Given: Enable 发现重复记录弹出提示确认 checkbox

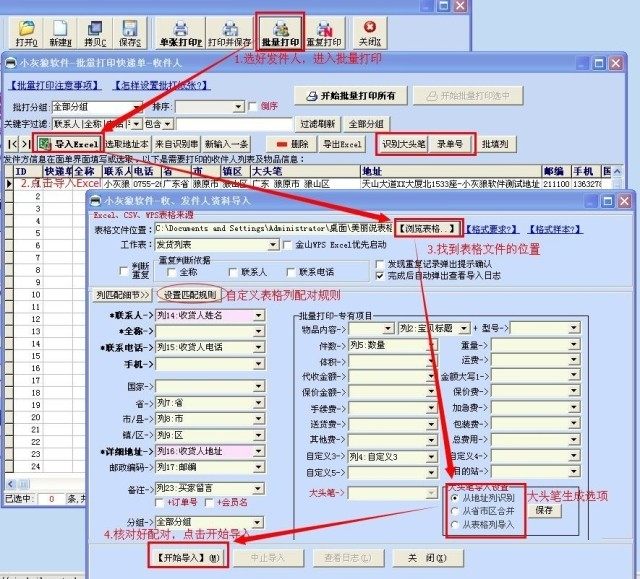Looking at the screenshot, I should (x=380, y=264).
